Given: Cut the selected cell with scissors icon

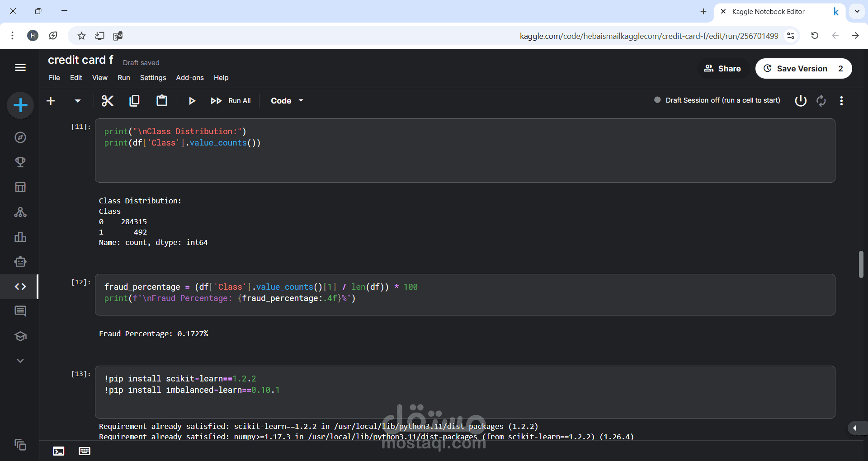Looking at the screenshot, I should pos(107,101).
